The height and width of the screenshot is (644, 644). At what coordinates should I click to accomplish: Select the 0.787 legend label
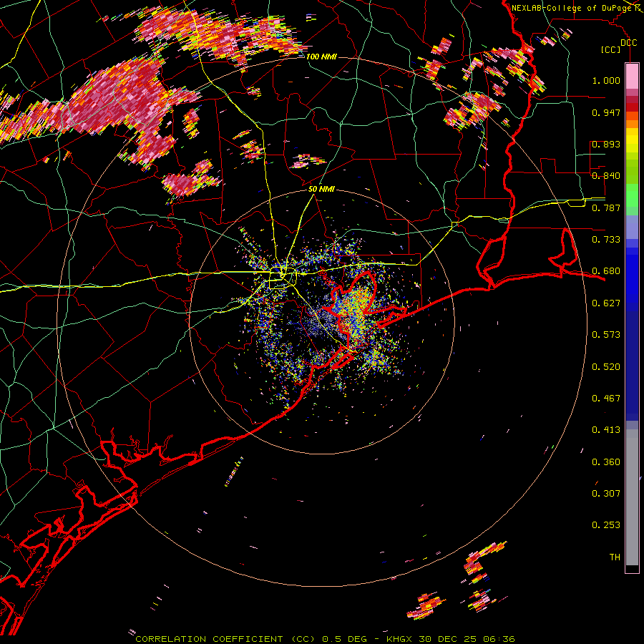coord(606,208)
